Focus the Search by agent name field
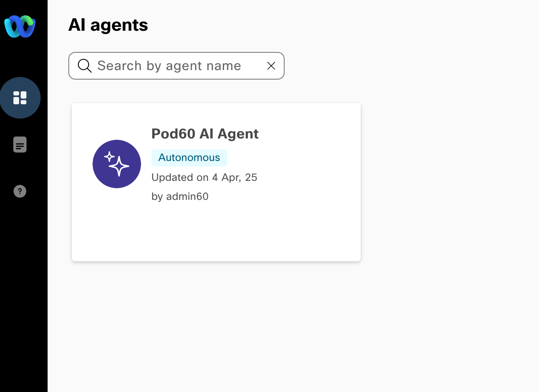Image resolution: width=539 pixels, height=392 pixels. click(173, 66)
